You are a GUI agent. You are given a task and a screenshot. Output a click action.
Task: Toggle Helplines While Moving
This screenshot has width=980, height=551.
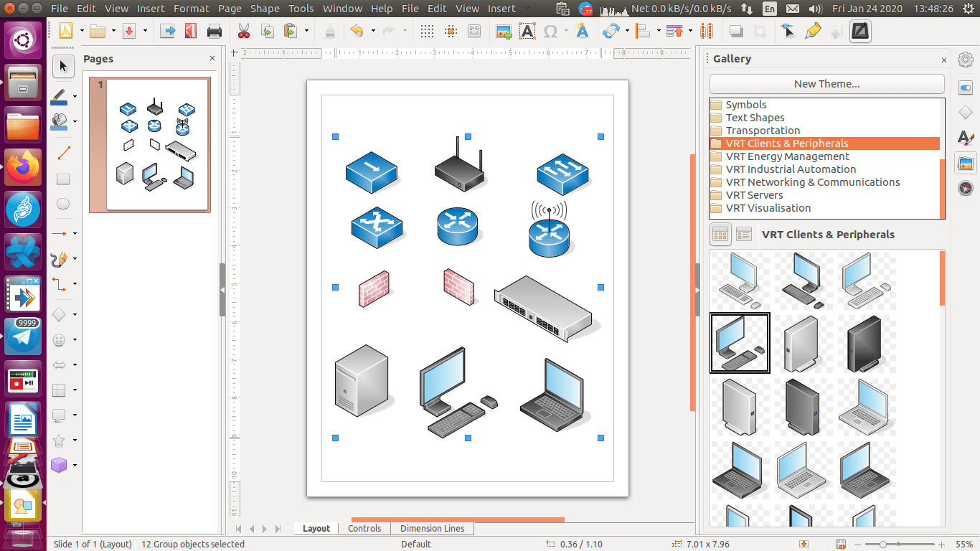coord(451,31)
